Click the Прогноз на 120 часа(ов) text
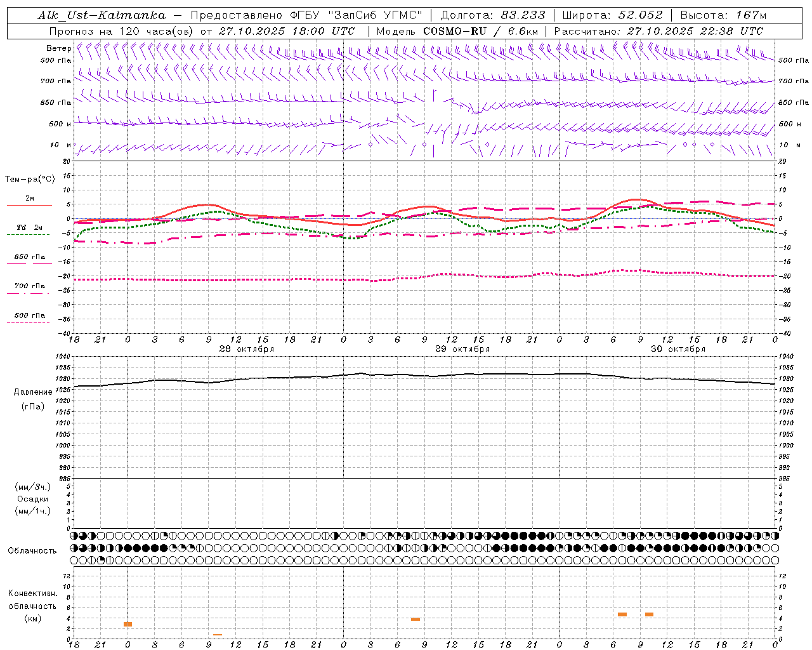 coord(122,30)
